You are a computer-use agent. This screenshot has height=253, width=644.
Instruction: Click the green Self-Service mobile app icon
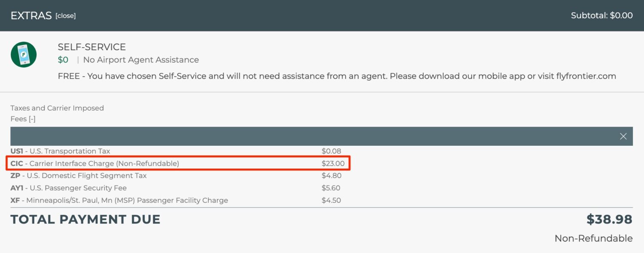(24, 54)
